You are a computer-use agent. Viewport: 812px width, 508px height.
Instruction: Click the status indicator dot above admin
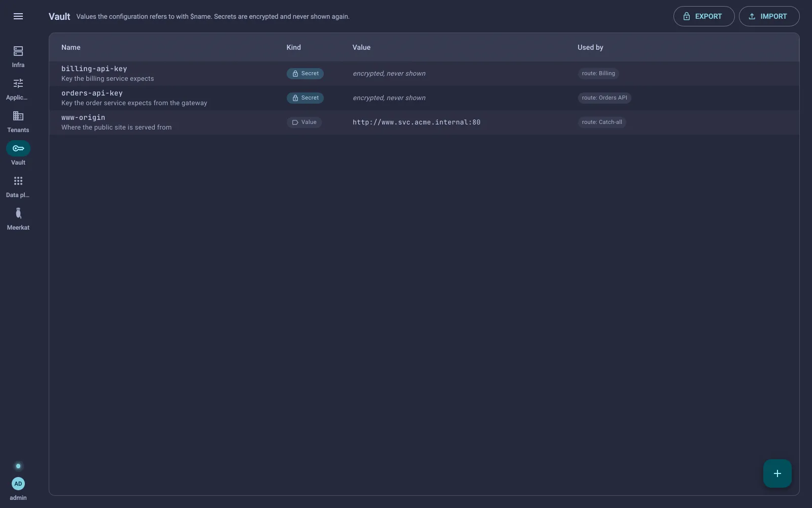(x=18, y=466)
